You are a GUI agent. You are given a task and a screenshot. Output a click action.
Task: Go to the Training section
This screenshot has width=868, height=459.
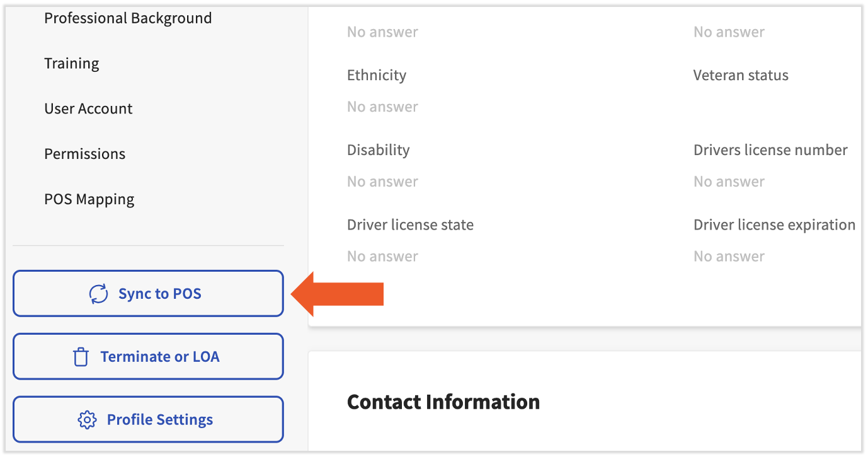click(x=72, y=64)
